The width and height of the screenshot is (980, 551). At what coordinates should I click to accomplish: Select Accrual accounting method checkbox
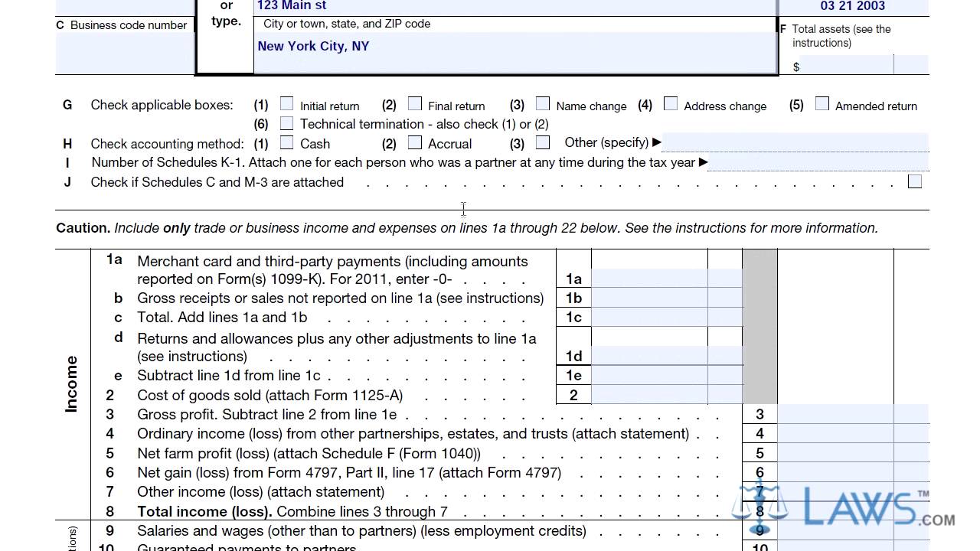[x=415, y=142]
